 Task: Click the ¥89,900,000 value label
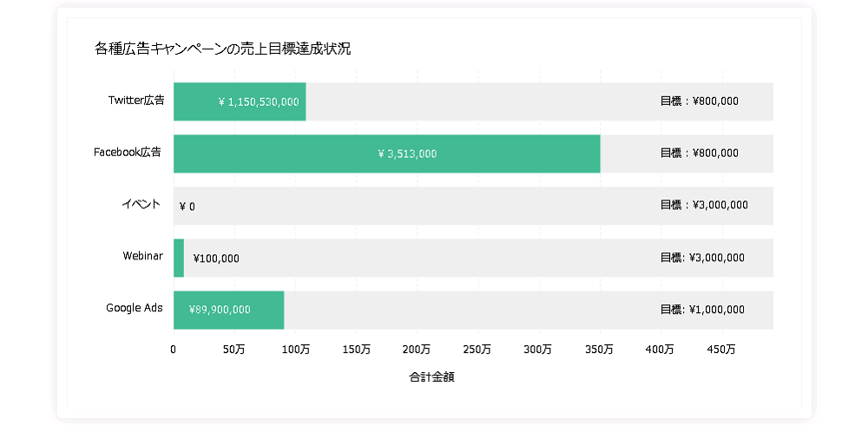(x=220, y=310)
